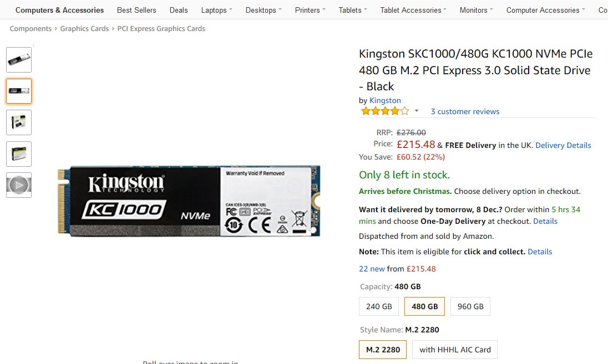
Task: Expand rating breakdown arrow beside stars
Action: point(417,111)
